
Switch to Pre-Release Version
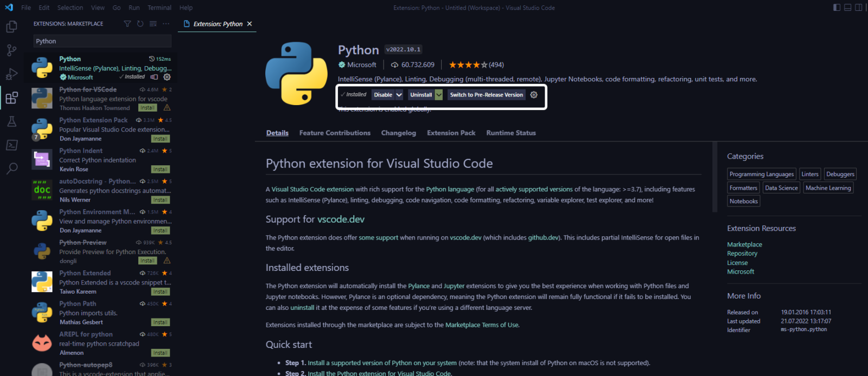pyautogui.click(x=487, y=95)
